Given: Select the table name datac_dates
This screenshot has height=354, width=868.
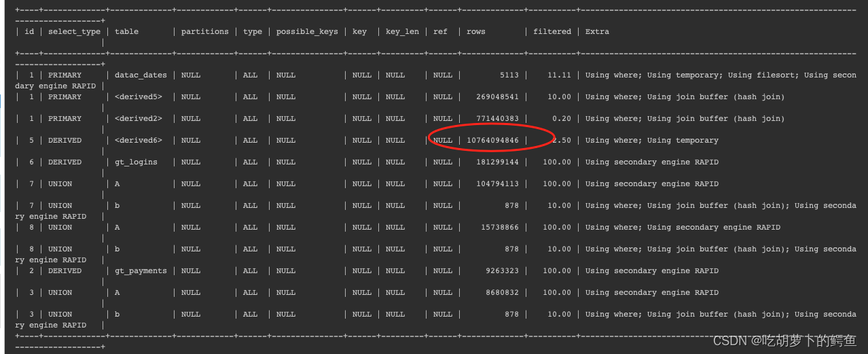Looking at the screenshot, I should click(141, 75).
